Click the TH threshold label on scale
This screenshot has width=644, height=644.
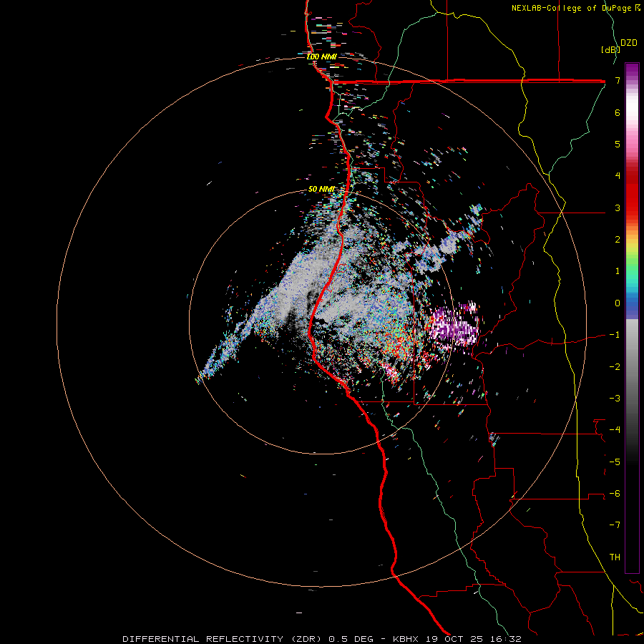pos(615,557)
